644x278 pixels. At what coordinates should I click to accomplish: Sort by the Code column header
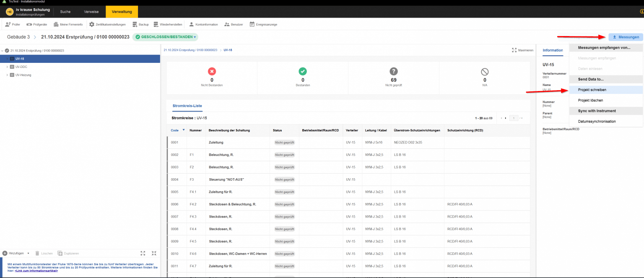point(175,130)
